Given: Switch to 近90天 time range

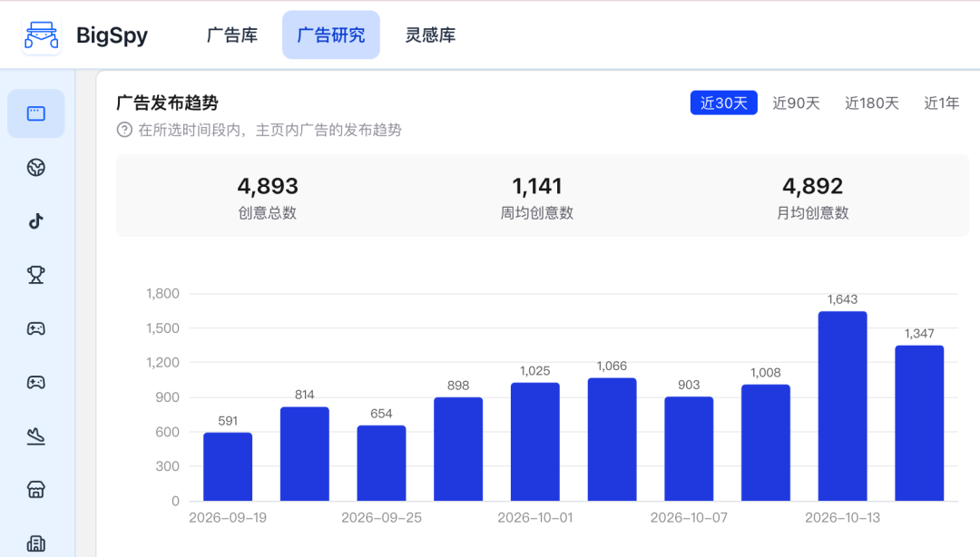Looking at the screenshot, I should pos(797,103).
